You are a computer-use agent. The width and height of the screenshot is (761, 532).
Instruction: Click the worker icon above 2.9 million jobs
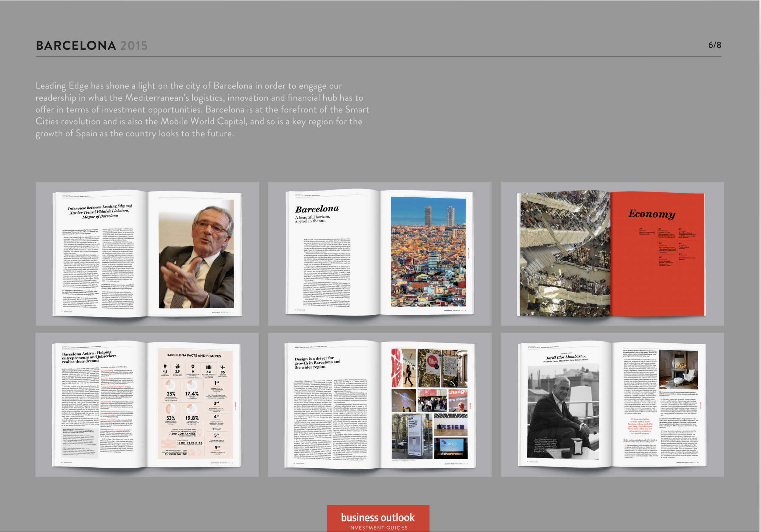point(178,367)
